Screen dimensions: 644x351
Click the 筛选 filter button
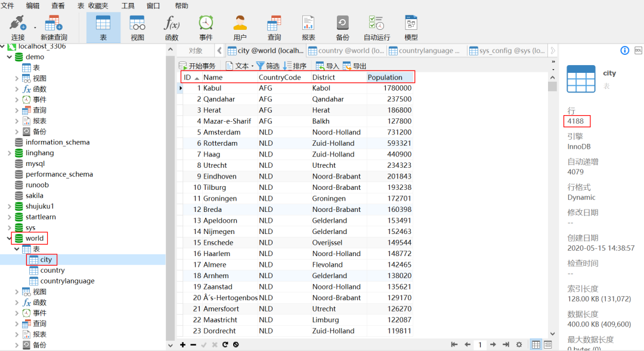coord(268,66)
